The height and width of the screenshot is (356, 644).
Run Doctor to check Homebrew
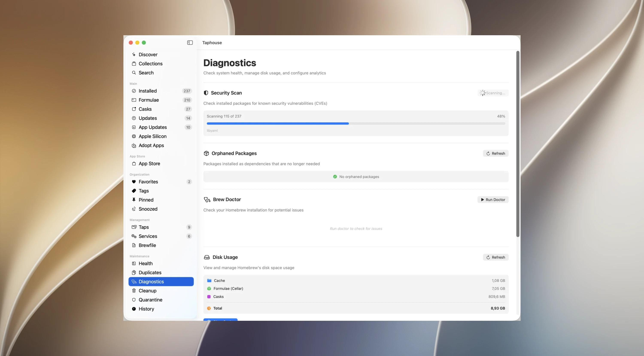(493, 200)
